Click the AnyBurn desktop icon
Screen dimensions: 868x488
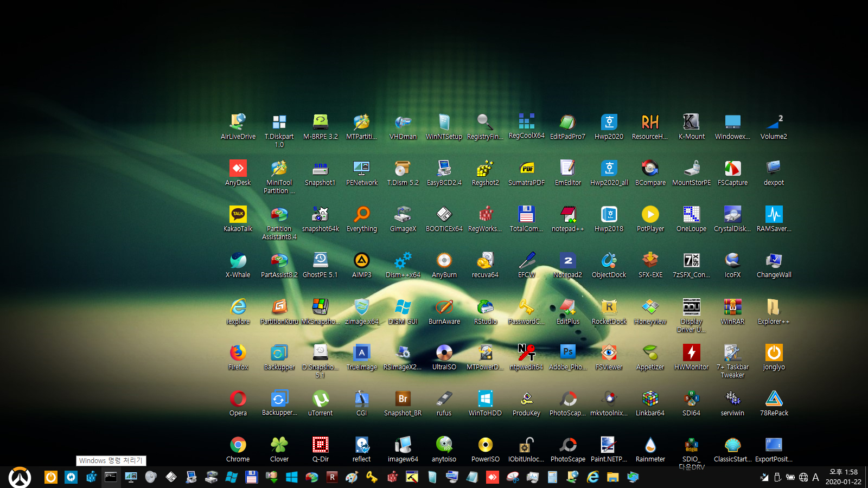444,265
